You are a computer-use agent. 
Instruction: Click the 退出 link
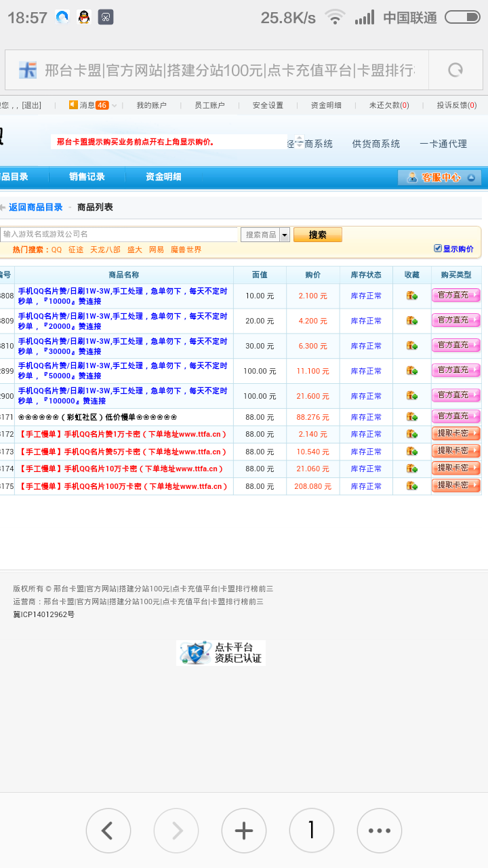click(32, 105)
